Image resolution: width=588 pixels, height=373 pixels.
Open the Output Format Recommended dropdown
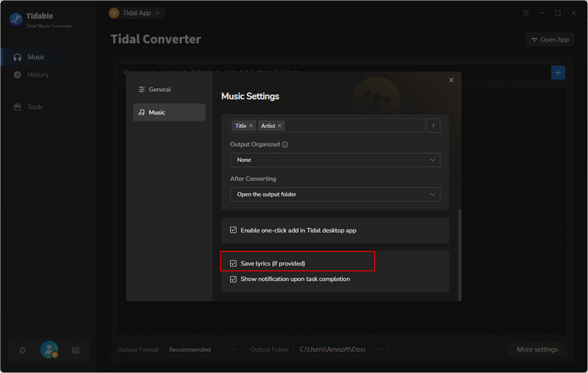point(201,349)
